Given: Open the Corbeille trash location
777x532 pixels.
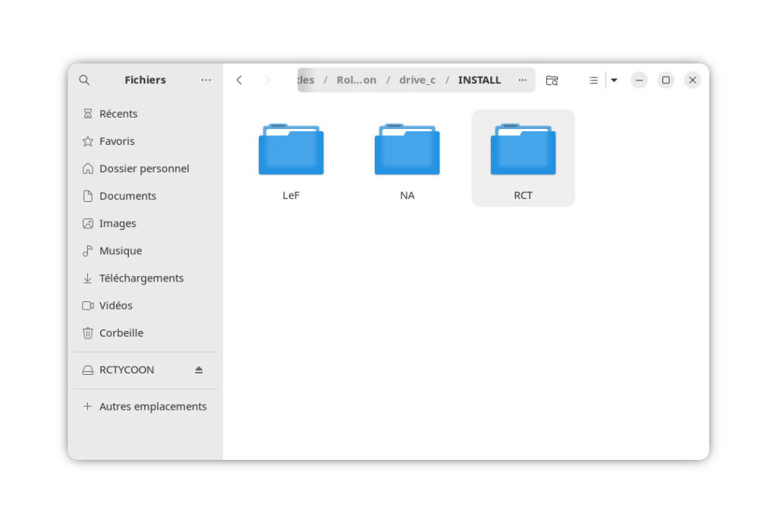Looking at the screenshot, I should (121, 332).
